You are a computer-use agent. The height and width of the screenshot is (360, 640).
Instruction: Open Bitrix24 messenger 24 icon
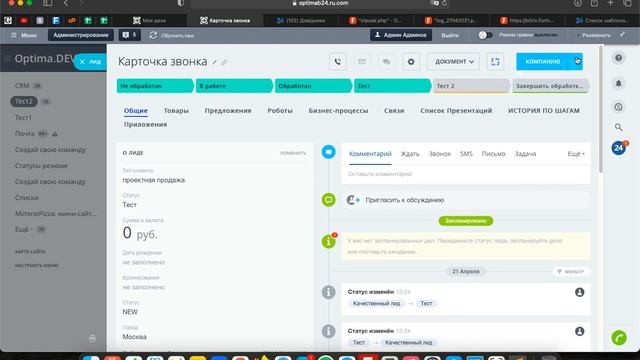pyautogui.click(x=619, y=148)
